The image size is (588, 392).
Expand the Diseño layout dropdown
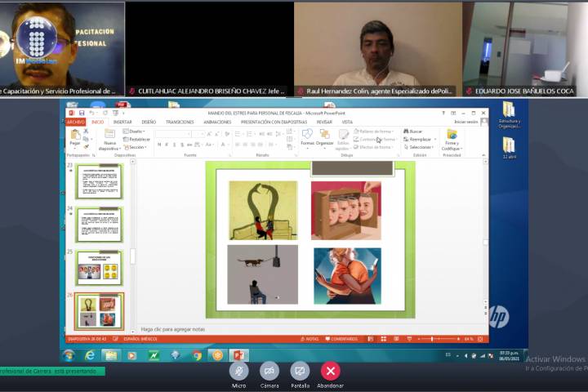(135, 131)
